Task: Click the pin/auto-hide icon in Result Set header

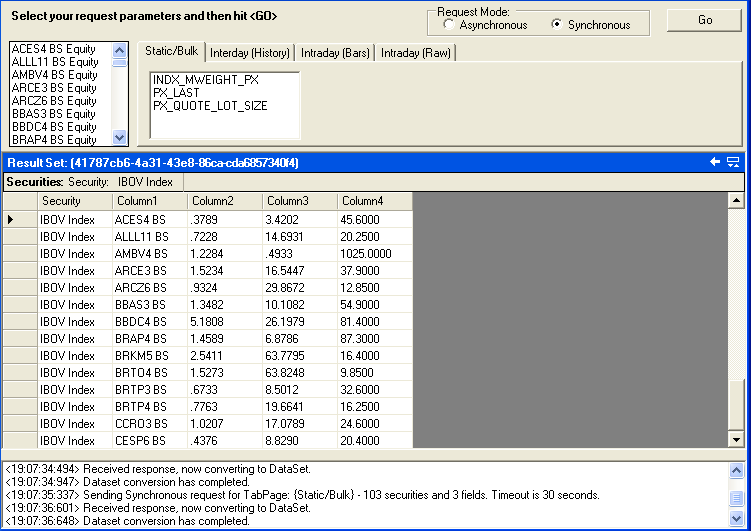Action: (x=733, y=162)
